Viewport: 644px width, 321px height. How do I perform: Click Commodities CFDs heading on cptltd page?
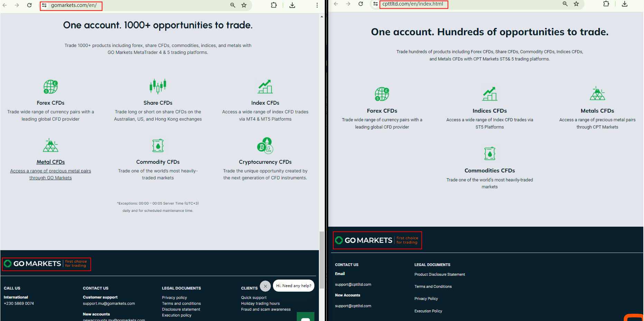click(x=490, y=171)
